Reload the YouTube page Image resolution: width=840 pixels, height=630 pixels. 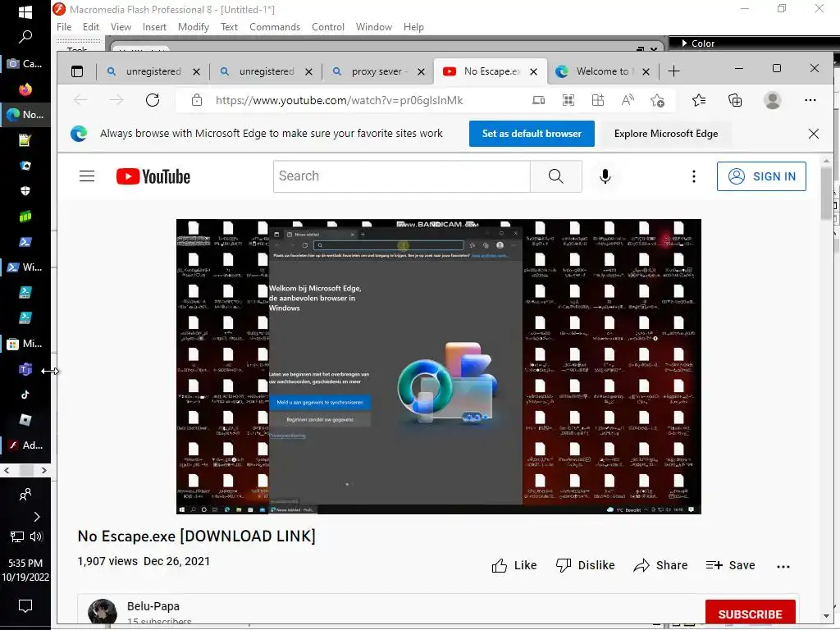pos(153,100)
